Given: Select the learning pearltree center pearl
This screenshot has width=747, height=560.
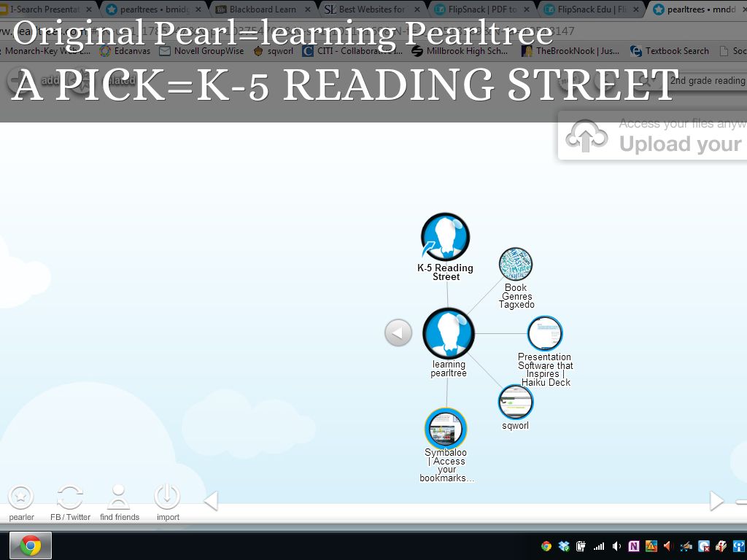Looking at the screenshot, I should pyautogui.click(x=448, y=333).
